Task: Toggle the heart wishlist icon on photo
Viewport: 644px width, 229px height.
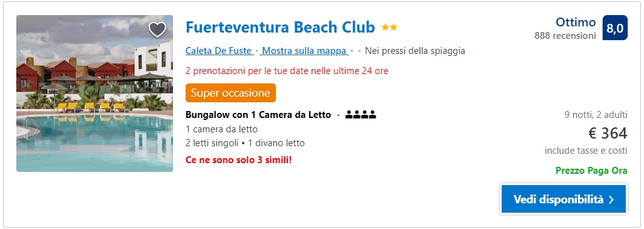Action: (x=157, y=29)
